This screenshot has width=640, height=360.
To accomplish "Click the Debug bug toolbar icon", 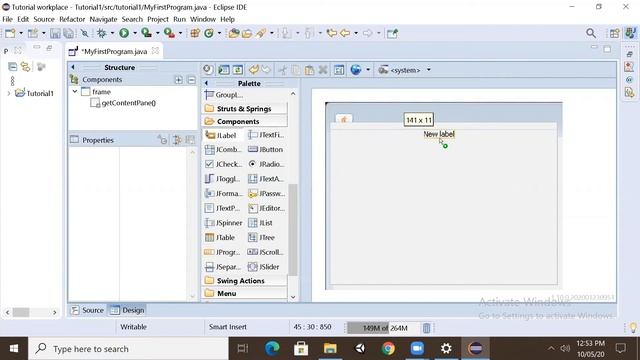I will [x=101, y=33].
